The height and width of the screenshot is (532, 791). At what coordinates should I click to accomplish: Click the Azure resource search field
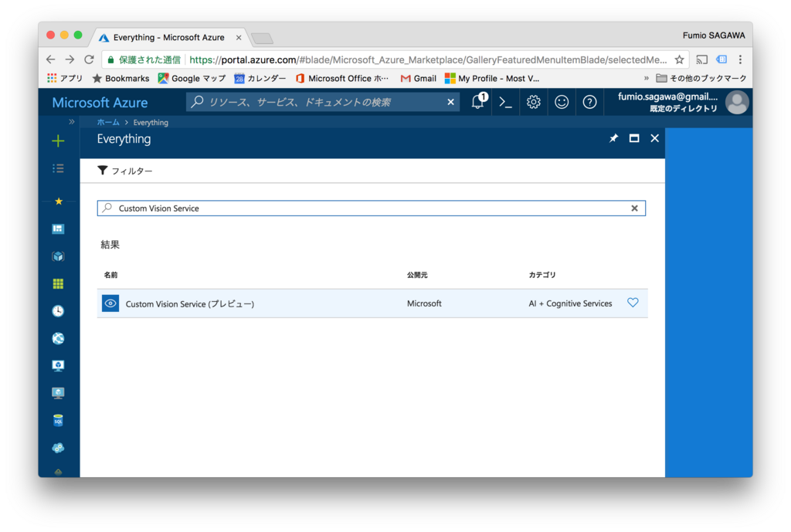click(x=323, y=103)
